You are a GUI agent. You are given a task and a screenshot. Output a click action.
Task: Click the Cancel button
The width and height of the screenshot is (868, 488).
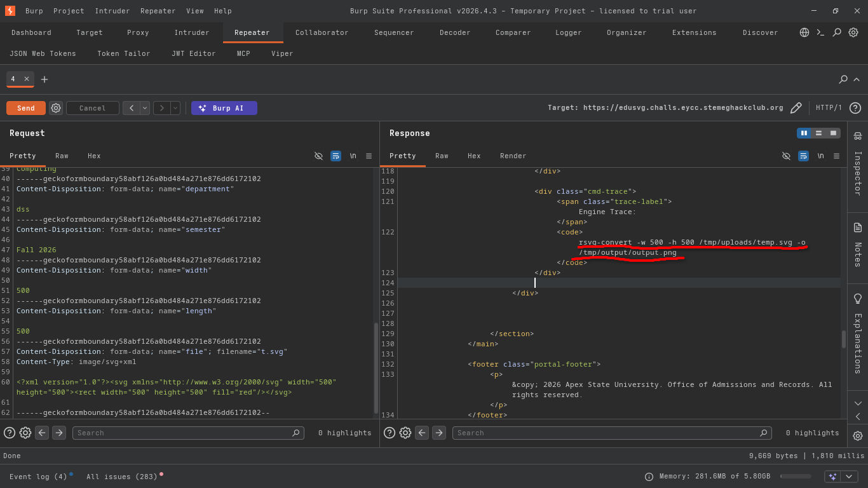93,108
